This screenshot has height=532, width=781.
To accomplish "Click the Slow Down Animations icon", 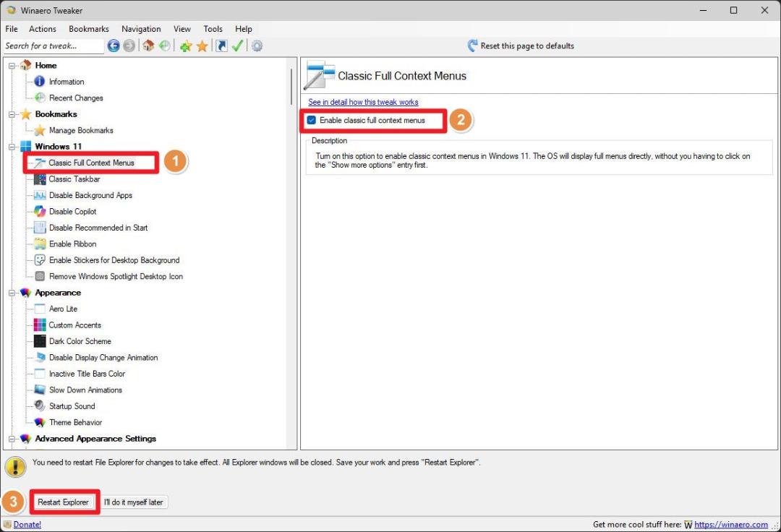I will click(x=39, y=390).
